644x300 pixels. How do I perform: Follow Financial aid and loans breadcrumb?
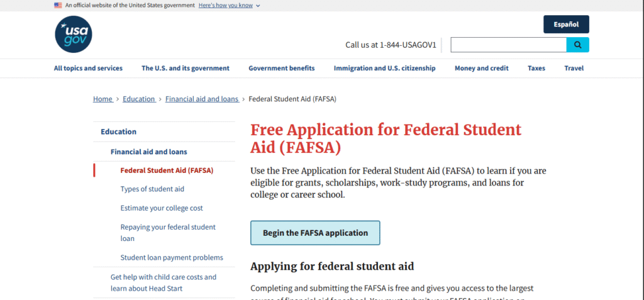click(x=202, y=99)
